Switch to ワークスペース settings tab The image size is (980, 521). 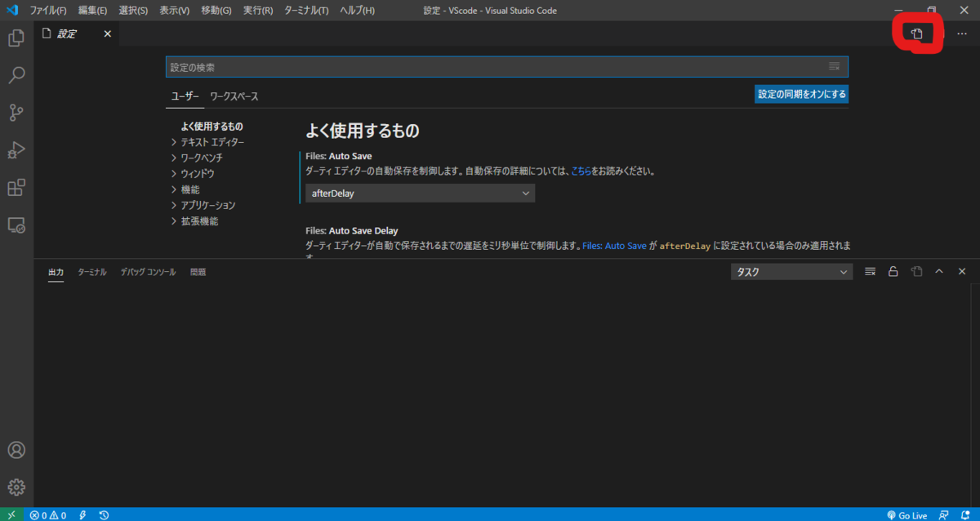click(234, 96)
